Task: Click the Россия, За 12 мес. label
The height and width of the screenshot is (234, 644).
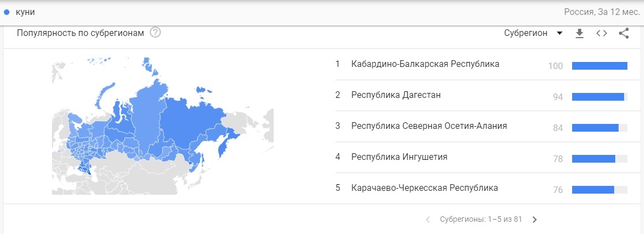Action: (x=600, y=12)
